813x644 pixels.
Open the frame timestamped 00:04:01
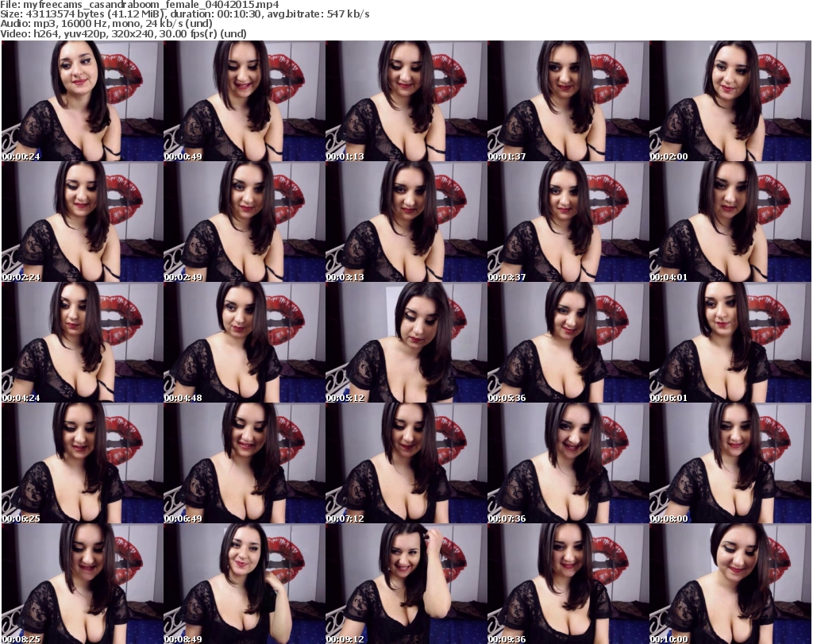pos(730,222)
